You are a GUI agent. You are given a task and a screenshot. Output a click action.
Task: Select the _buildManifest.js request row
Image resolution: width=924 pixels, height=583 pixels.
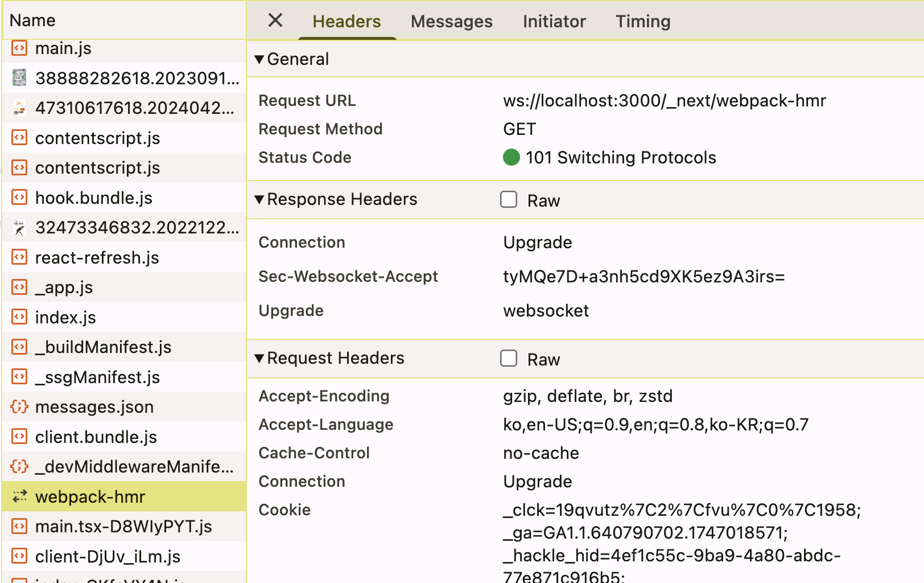pos(103,347)
